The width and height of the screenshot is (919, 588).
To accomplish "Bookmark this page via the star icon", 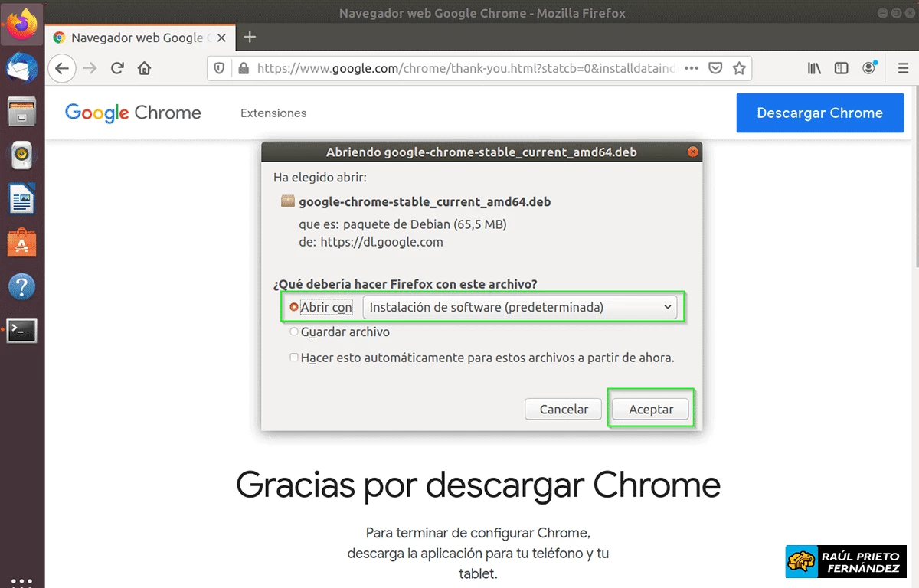I will 740,68.
